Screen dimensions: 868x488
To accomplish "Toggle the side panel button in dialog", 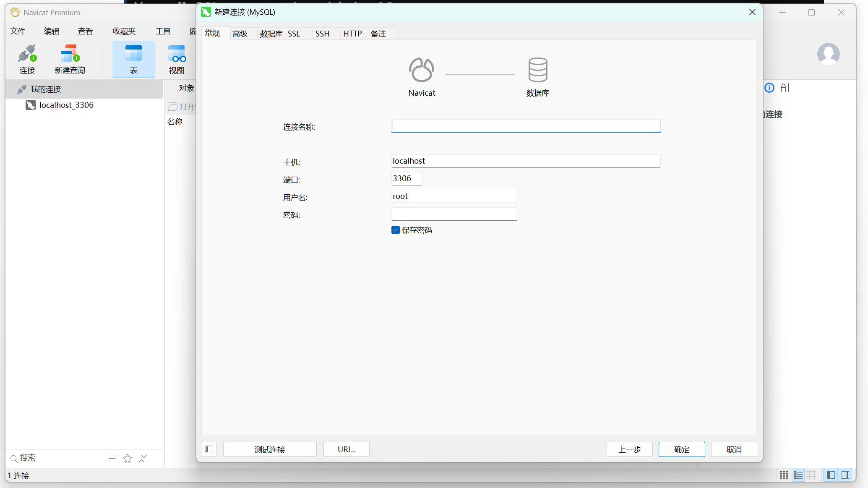I will tap(209, 449).
